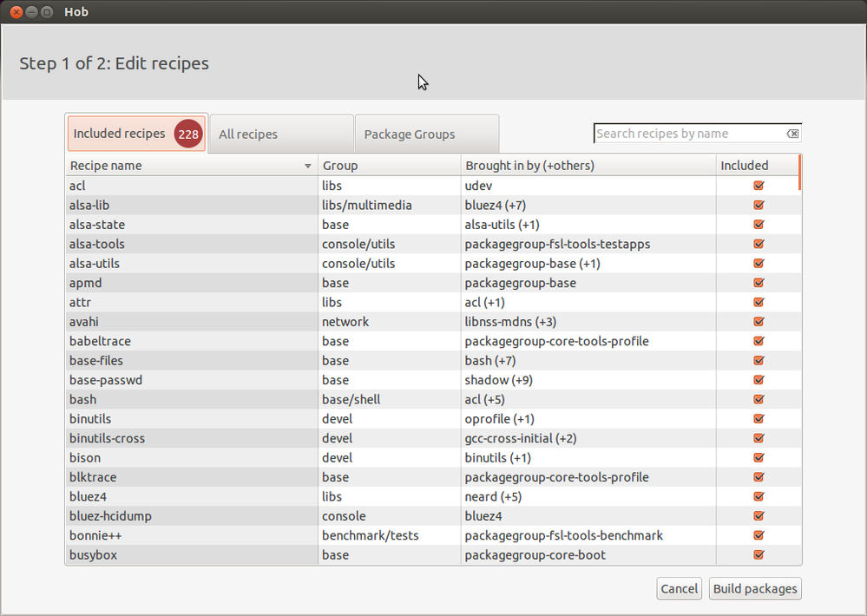Select the alsa-state recipe name
The height and width of the screenshot is (616, 867).
(96, 225)
